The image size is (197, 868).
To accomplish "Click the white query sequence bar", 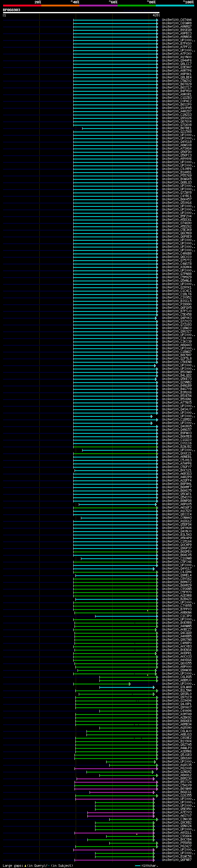I will 81,13.
